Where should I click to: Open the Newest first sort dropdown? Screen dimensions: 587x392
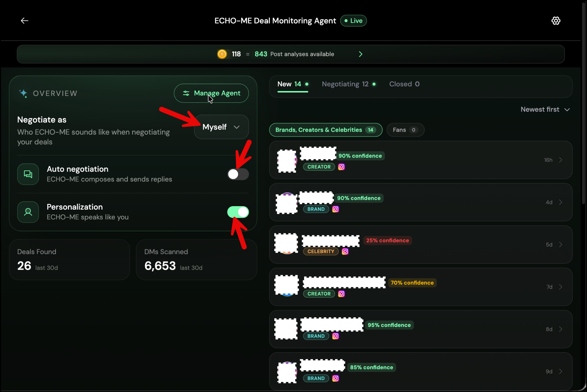coord(545,109)
